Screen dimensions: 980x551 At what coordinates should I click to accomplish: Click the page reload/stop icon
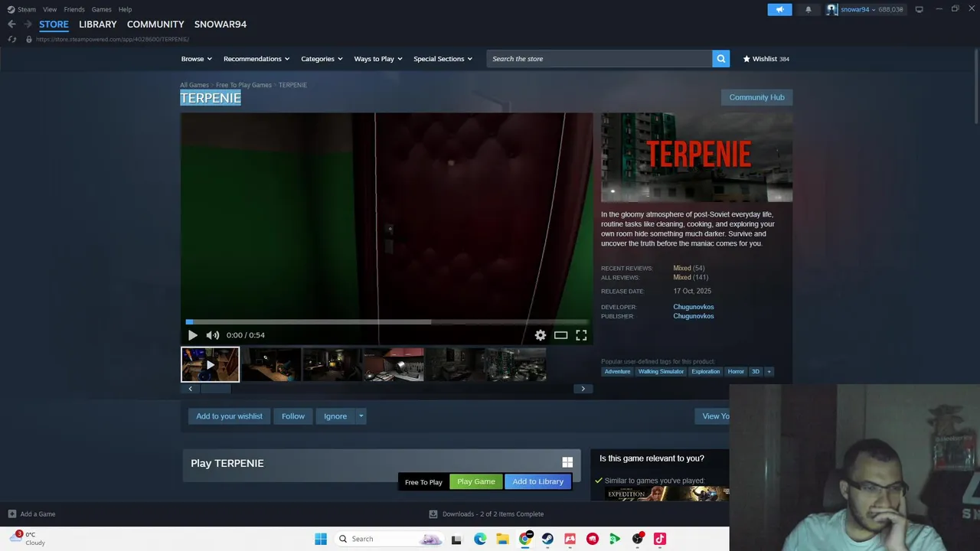[11, 39]
